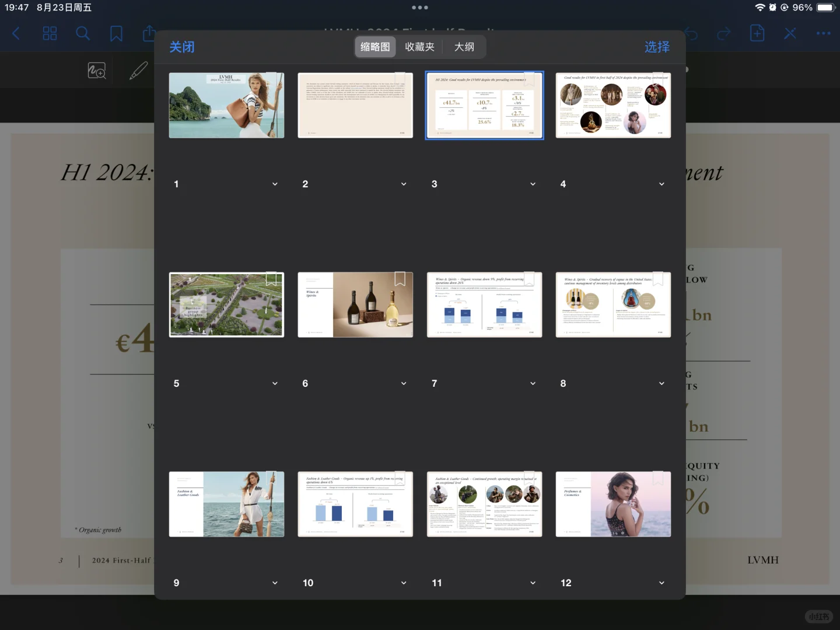Expand the page 6 options chevron

pyautogui.click(x=404, y=384)
